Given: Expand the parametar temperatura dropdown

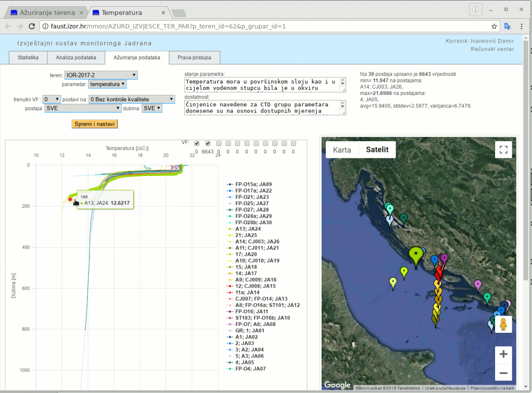Looking at the screenshot, I should (107, 84).
